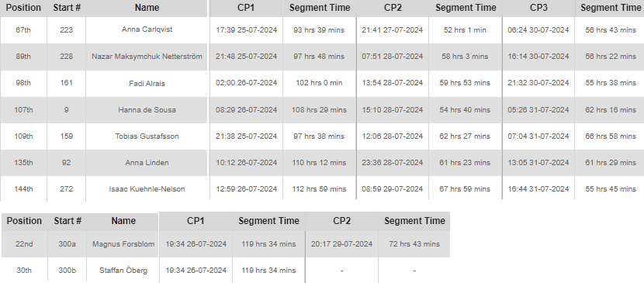Click the CP2 header in the lower table

(x=341, y=221)
